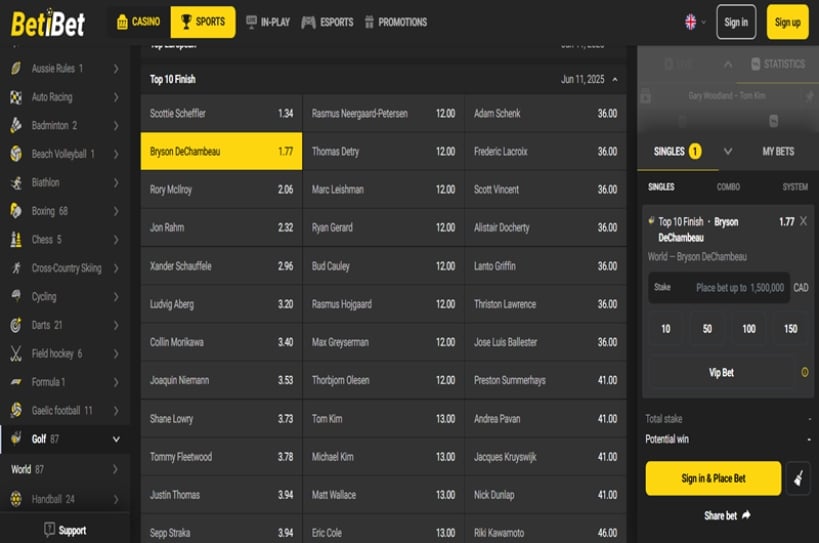Viewport: 819px width, 543px height.
Task: Collapse the live widget up arrow
Action: [x=728, y=64]
